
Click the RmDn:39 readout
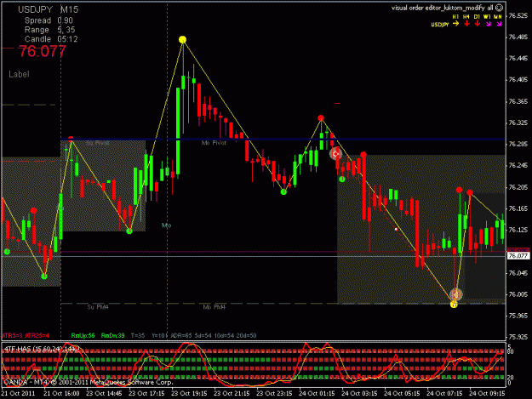113,335
